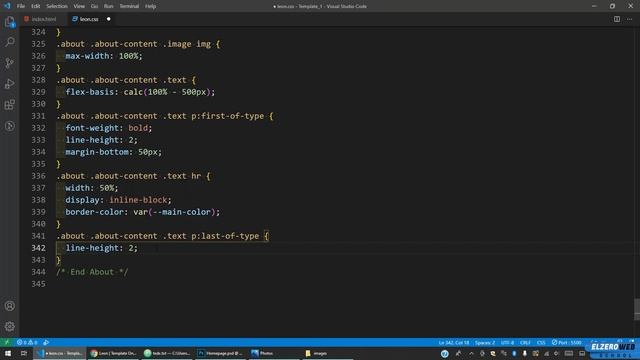This screenshot has height=360, width=640.
Task: Click the Port : 5500 Live Server indicator
Action: coord(567,342)
